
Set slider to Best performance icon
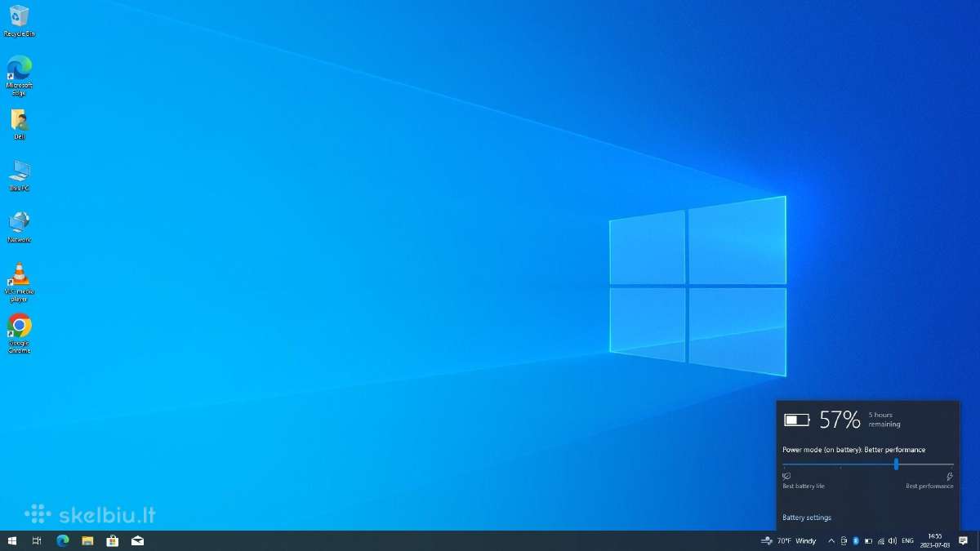coord(949,476)
